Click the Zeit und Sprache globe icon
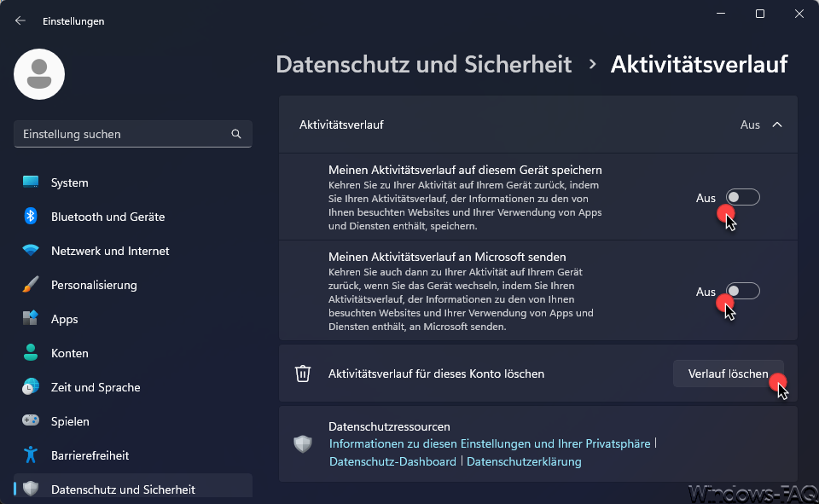Viewport: 819px width, 504px height. point(31,386)
